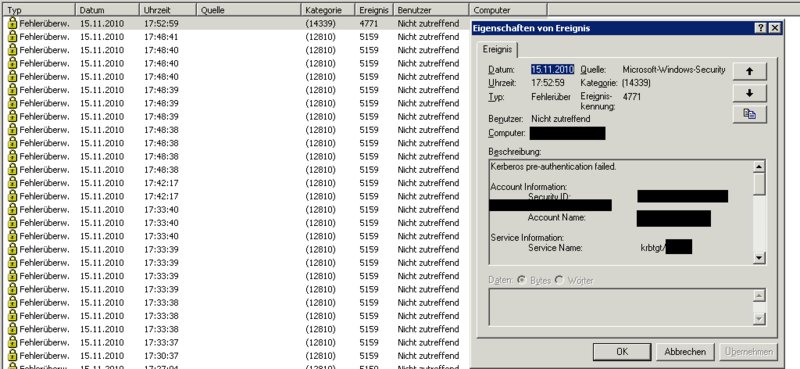Show next event with the down arrow button
Image resolution: width=800 pixels, height=369 pixels.
tap(749, 93)
